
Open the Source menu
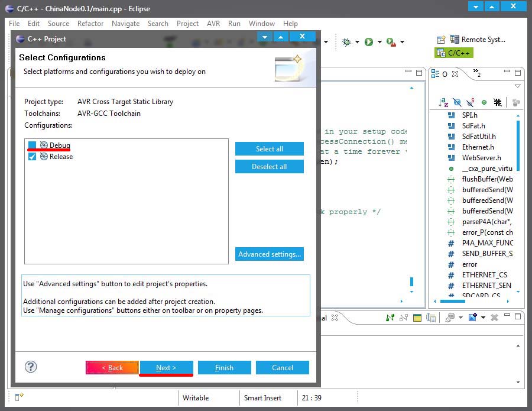coord(59,24)
